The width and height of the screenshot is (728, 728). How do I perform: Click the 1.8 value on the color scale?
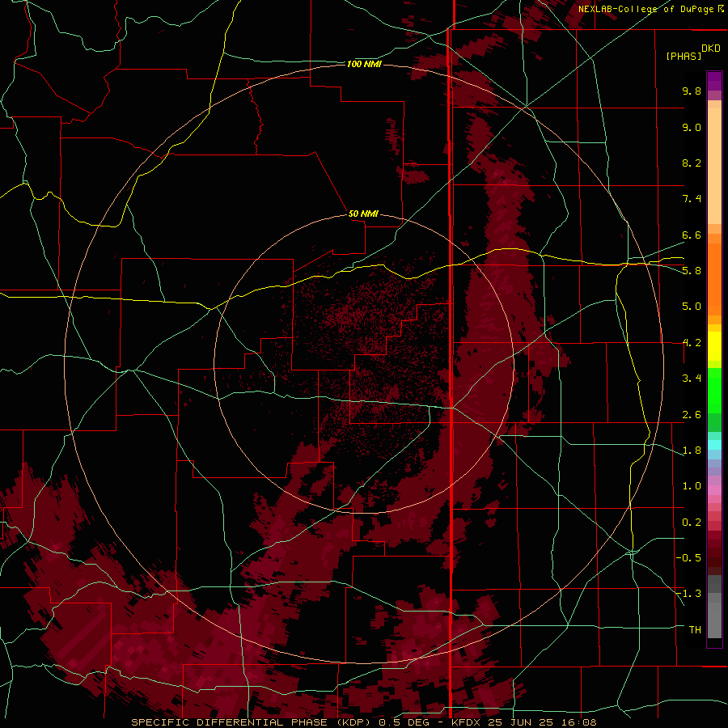tap(692, 451)
